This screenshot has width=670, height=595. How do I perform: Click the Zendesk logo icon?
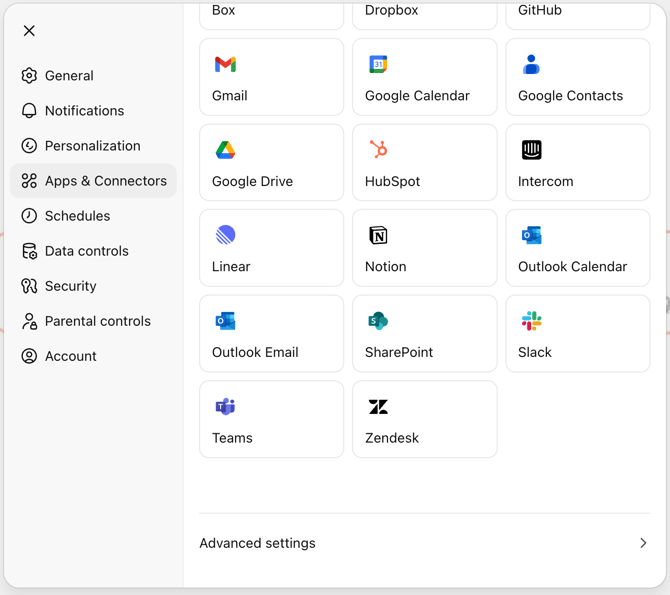tap(378, 406)
